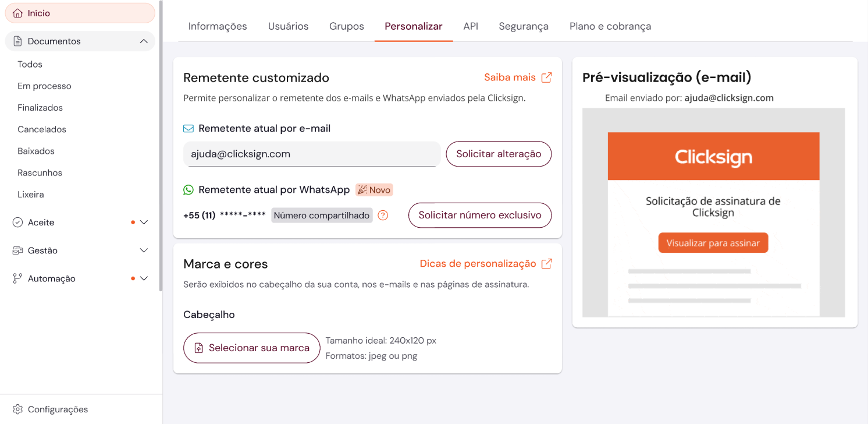The image size is (868, 424).
Task: Open the Plano e cobrança tab
Action: point(610,26)
